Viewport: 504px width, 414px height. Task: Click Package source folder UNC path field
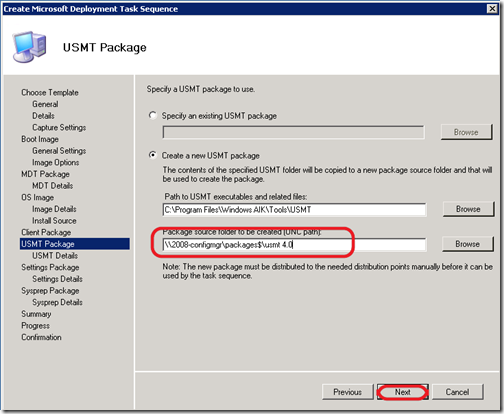tap(294, 245)
